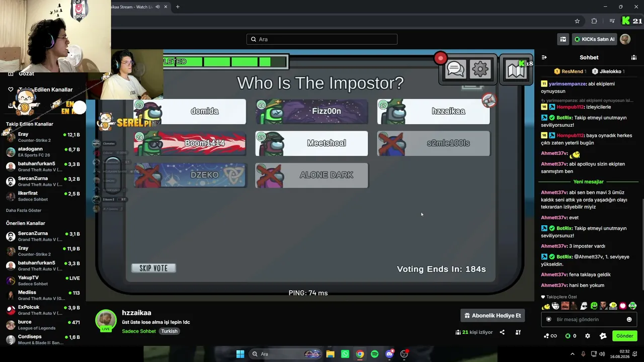Show hidden system tray icons
644x362 pixels.
pyautogui.click(x=572, y=354)
